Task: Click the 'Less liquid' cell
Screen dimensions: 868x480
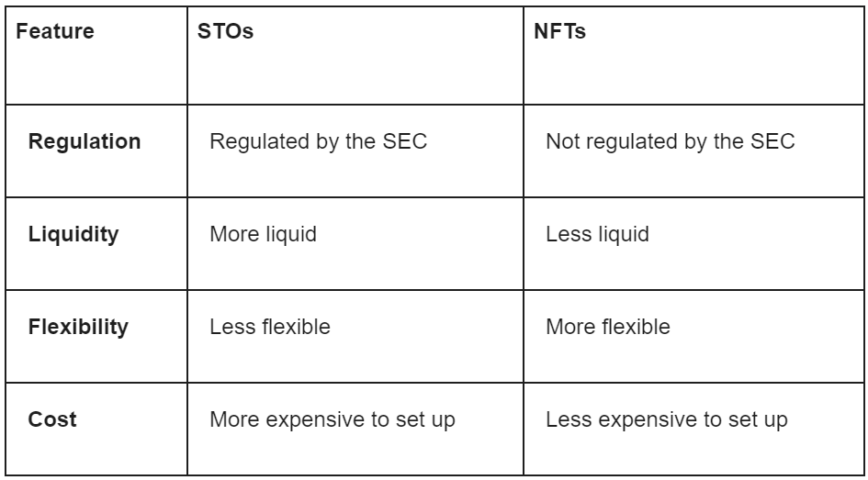Action: click(693, 243)
